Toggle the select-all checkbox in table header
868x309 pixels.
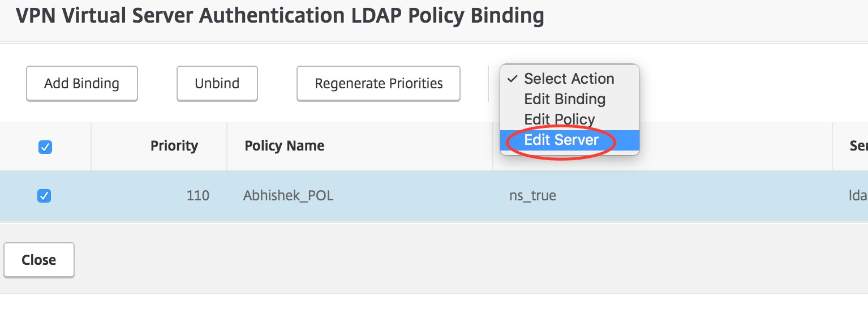pyautogui.click(x=45, y=147)
